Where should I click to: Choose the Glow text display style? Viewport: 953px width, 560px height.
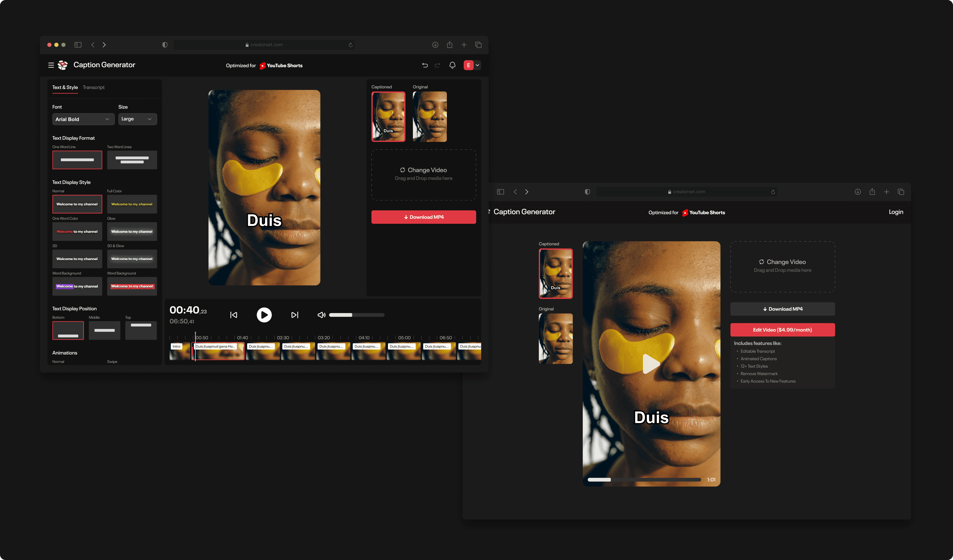132,232
